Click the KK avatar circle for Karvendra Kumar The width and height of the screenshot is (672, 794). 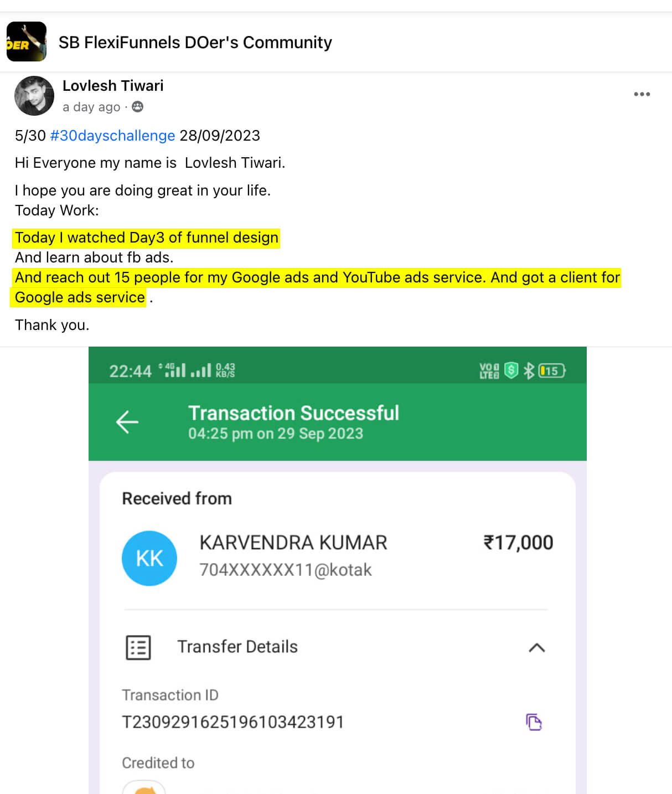tap(149, 558)
